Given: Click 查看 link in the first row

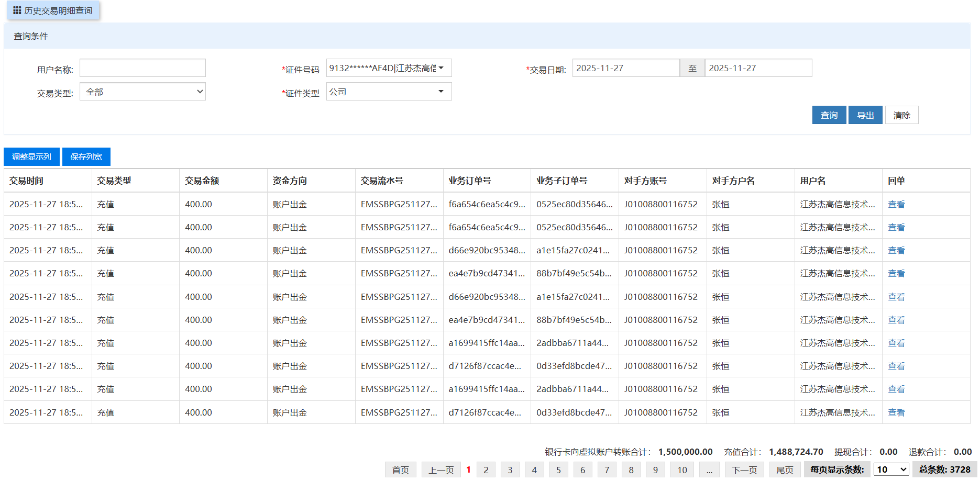Looking at the screenshot, I should click(896, 204).
